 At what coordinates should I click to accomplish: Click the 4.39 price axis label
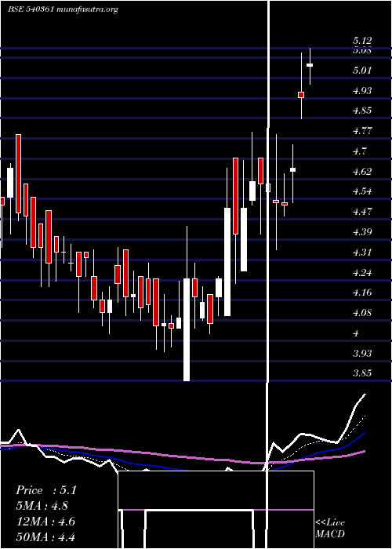click(362, 232)
